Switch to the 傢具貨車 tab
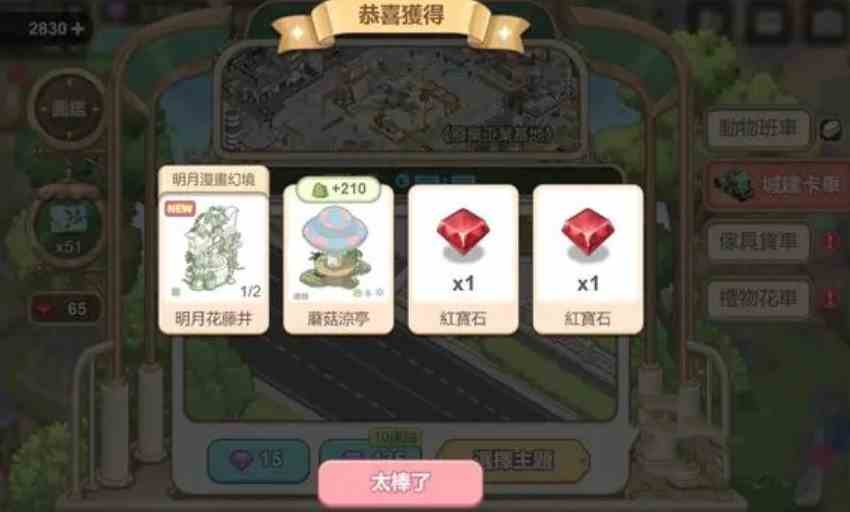 (x=758, y=242)
